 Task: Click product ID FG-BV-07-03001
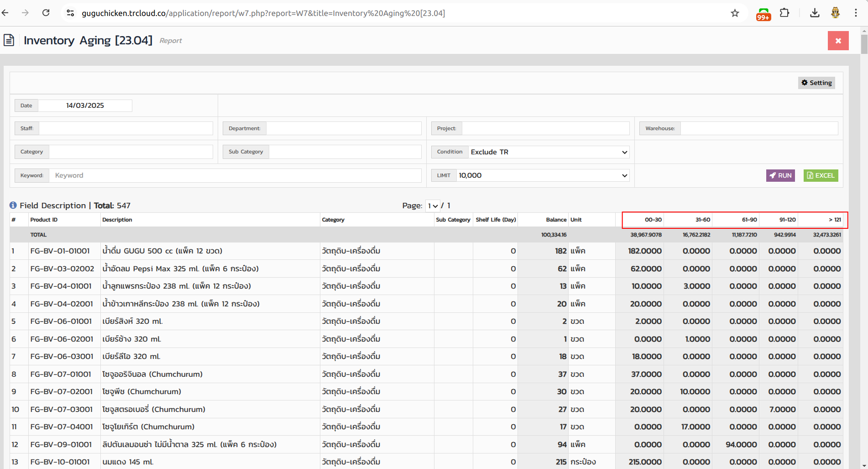click(x=62, y=409)
